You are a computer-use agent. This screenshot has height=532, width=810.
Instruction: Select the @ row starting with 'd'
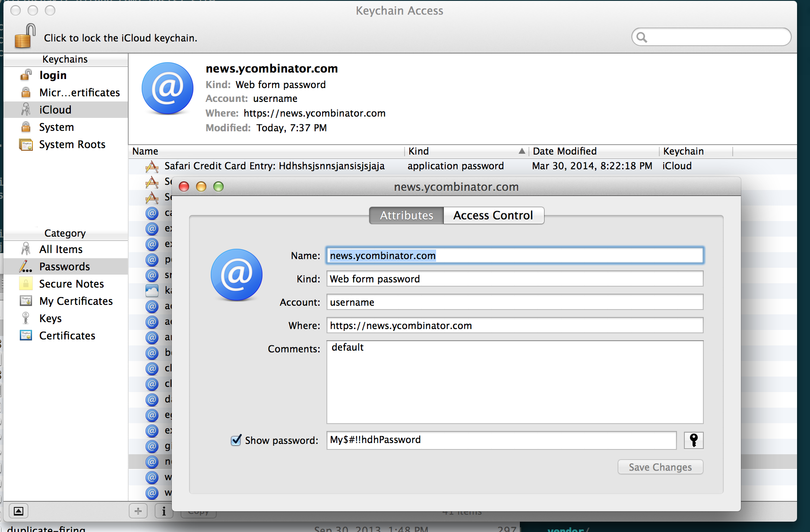point(150,399)
